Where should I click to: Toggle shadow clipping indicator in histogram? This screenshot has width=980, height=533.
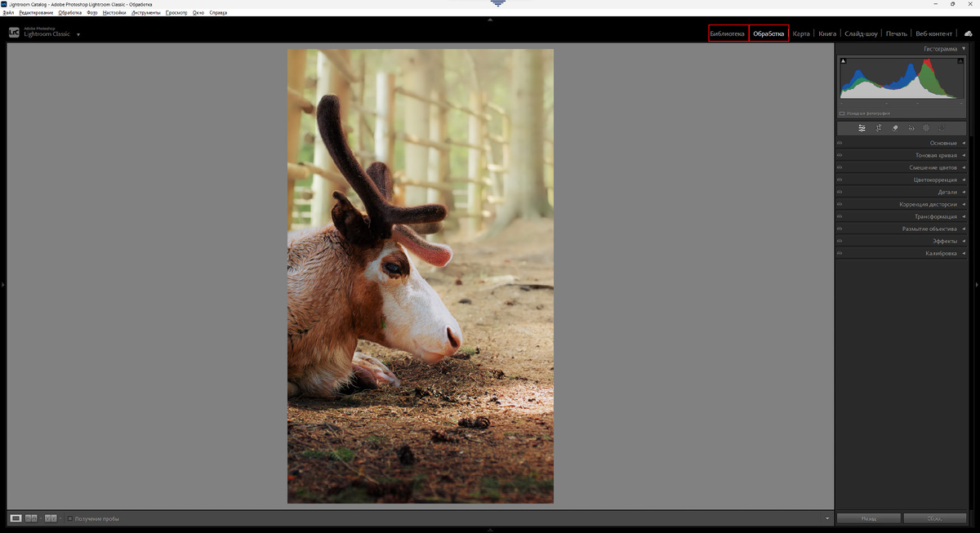click(x=844, y=61)
